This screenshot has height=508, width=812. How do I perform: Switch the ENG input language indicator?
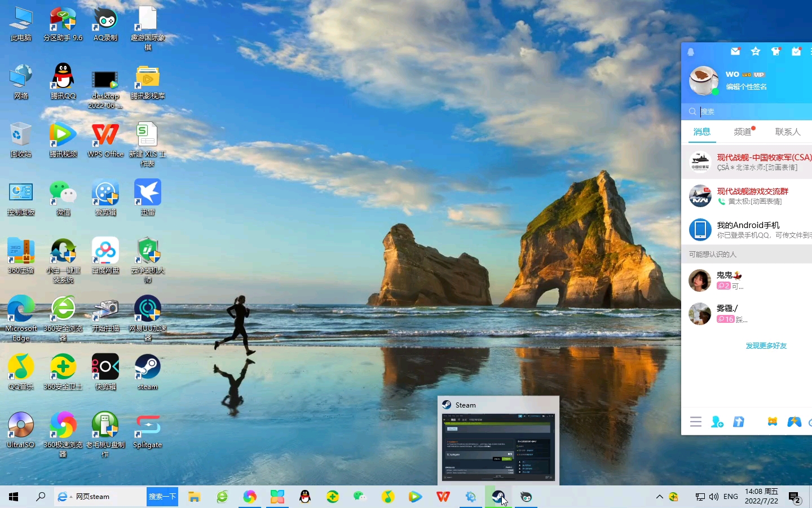pyautogui.click(x=731, y=497)
